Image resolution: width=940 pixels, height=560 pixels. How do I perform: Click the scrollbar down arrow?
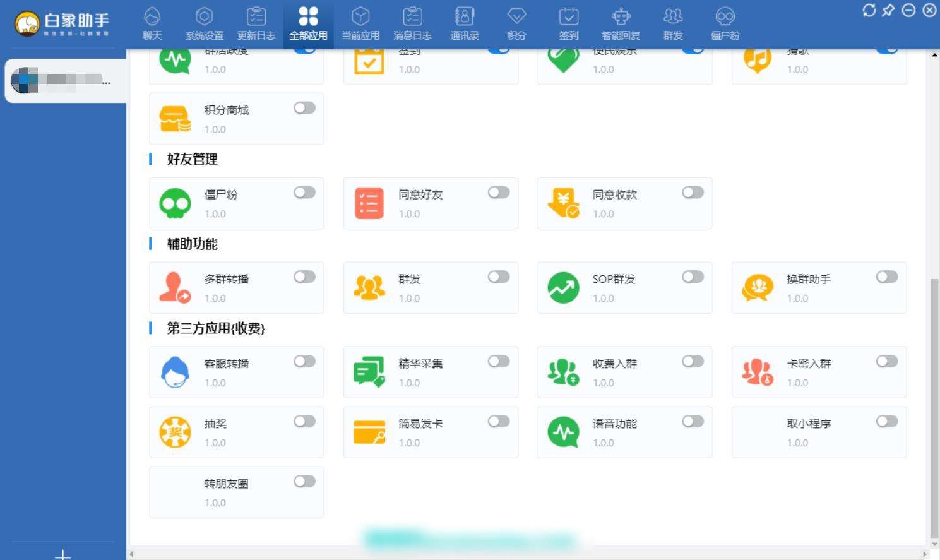pyautogui.click(x=934, y=544)
